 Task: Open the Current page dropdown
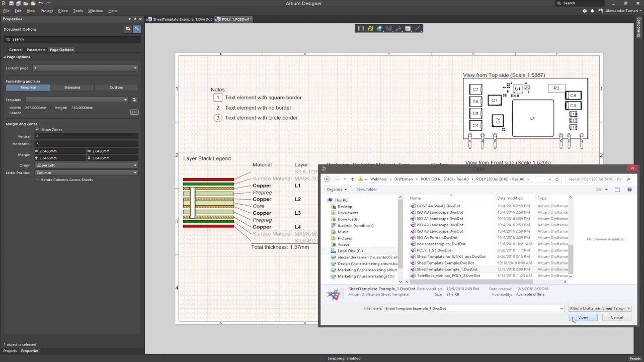click(x=86, y=68)
